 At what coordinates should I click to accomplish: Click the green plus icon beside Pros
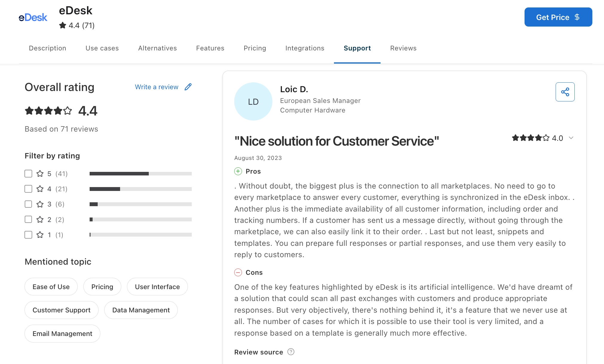point(238,171)
